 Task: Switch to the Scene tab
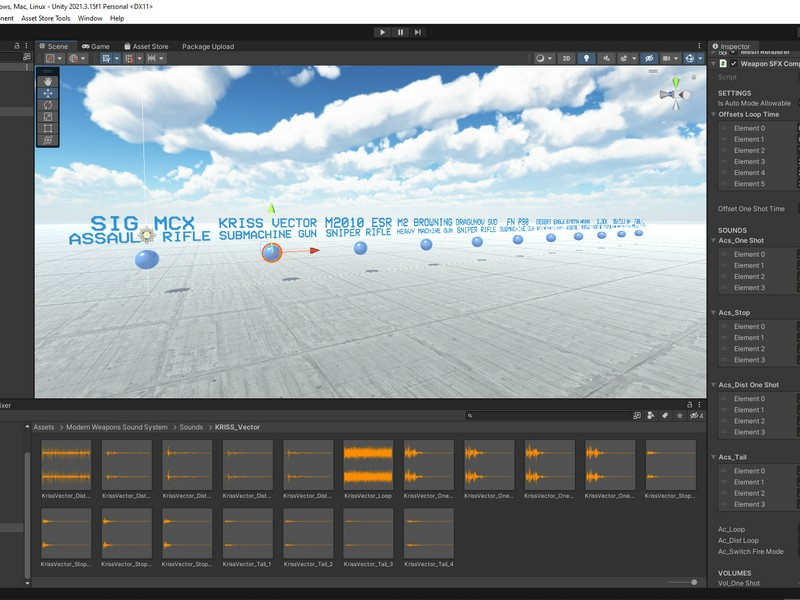(54, 46)
